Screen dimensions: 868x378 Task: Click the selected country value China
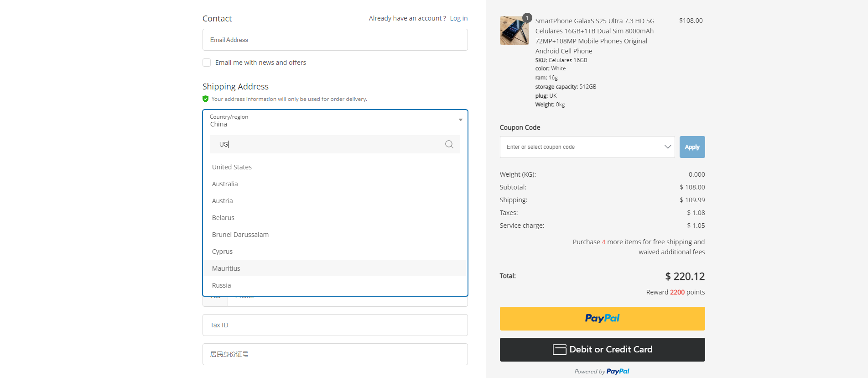[x=218, y=124]
